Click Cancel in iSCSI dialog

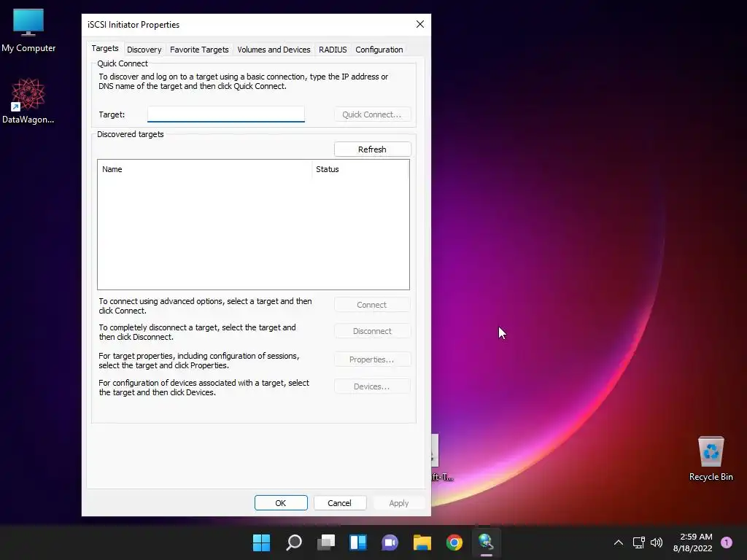click(x=339, y=503)
